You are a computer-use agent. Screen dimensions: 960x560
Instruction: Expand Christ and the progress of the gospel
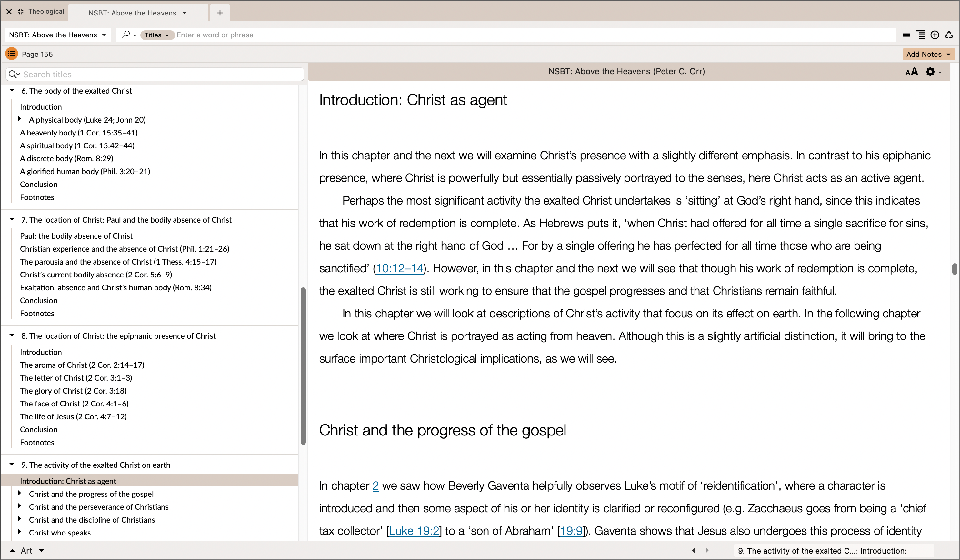(20, 493)
